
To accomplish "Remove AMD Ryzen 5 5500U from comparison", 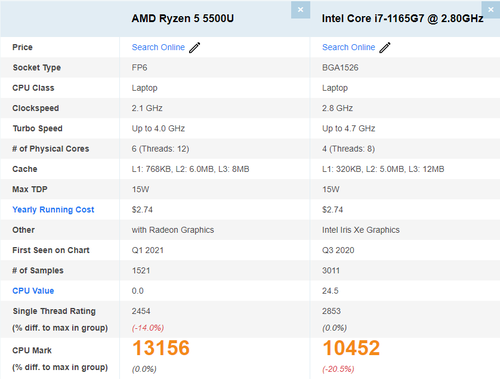I will (x=300, y=10).
